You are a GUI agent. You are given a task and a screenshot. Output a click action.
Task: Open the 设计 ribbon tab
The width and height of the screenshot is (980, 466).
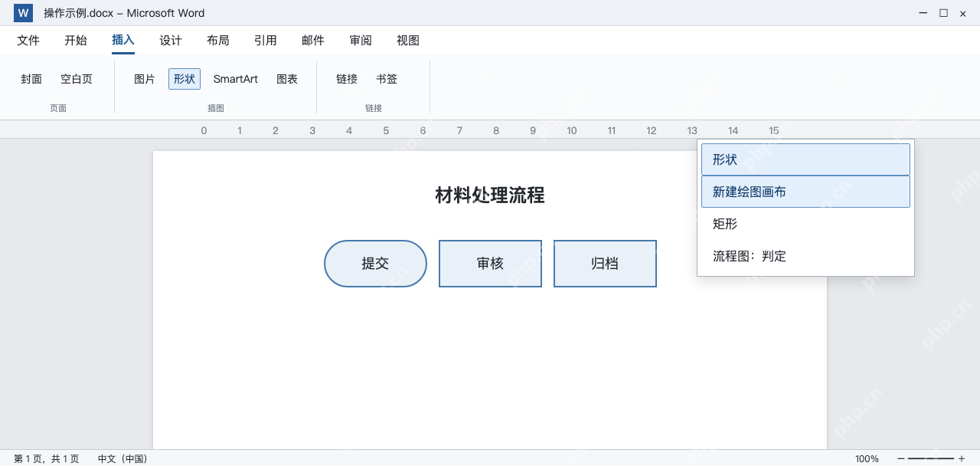(x=171, y=41)
